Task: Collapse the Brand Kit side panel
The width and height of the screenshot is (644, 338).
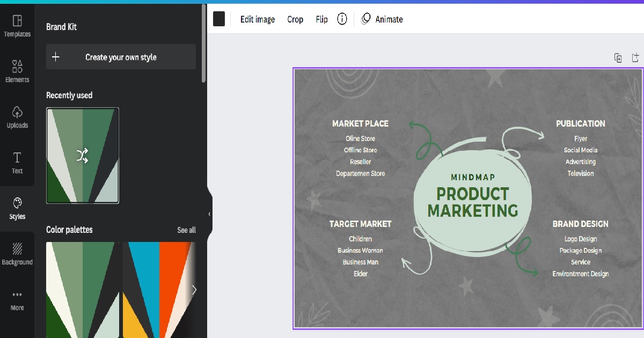Action: pos(209,213)
